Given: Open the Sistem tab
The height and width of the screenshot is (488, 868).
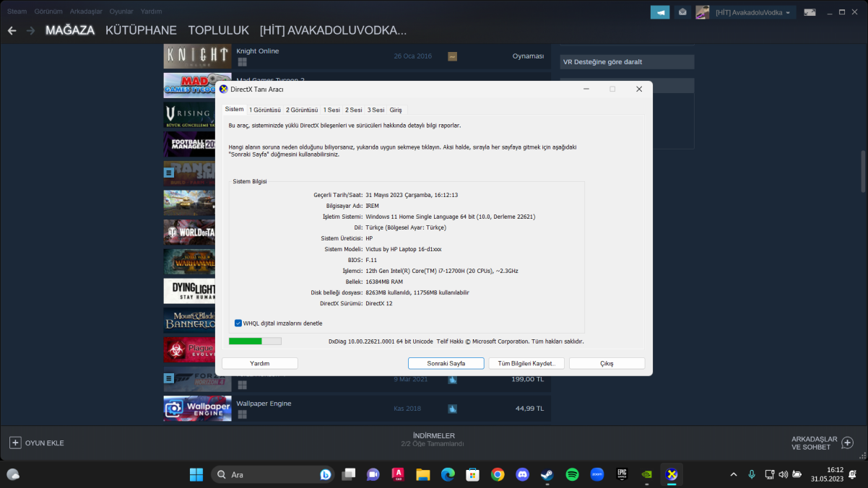Looking at the screenshot, I should (234, 109).
